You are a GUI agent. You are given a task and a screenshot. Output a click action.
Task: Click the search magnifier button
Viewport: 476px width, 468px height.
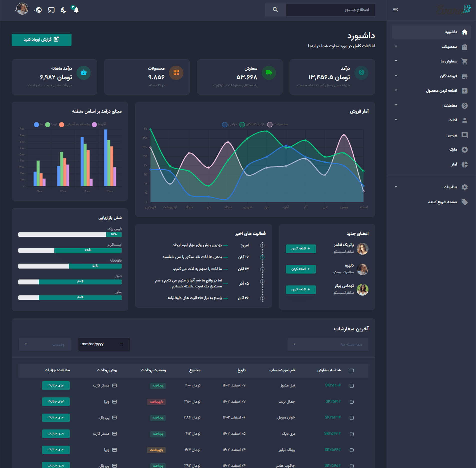click(275, 10)
